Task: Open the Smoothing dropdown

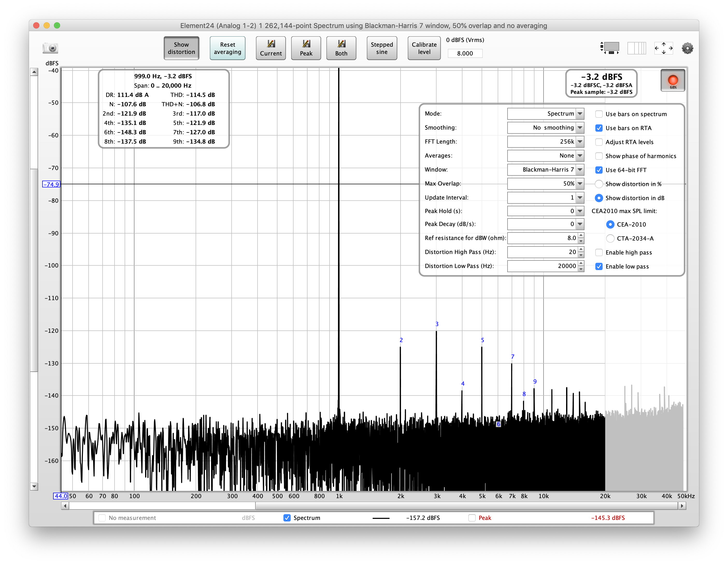Action: 545,128
